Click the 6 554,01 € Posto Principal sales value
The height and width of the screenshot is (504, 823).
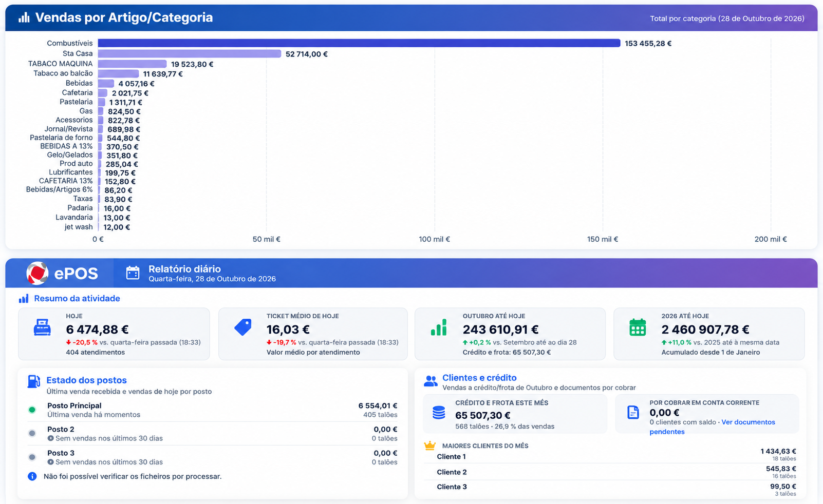click(378, 405)
